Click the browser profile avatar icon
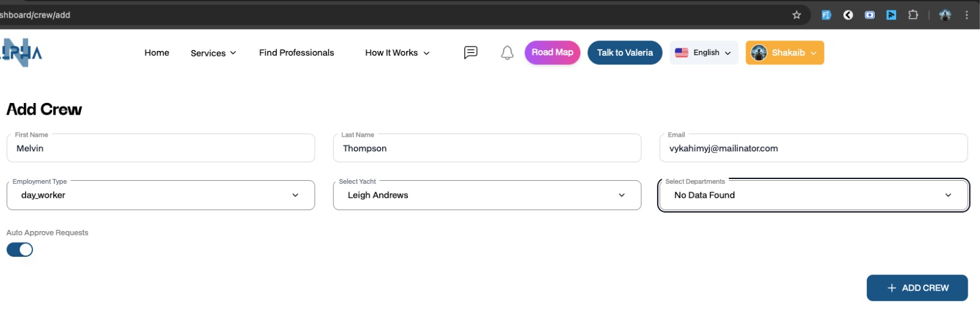980x334 pixels. (945, 15)
